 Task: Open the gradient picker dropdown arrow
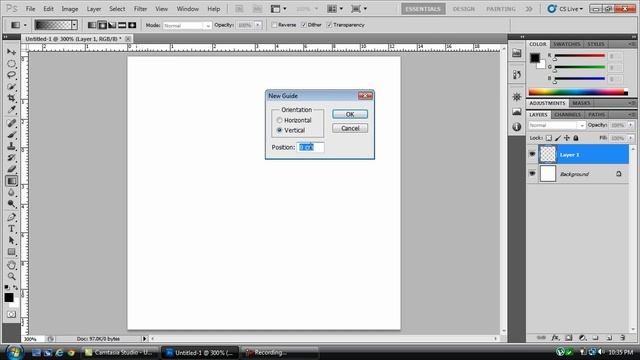(x=74, y=25)
